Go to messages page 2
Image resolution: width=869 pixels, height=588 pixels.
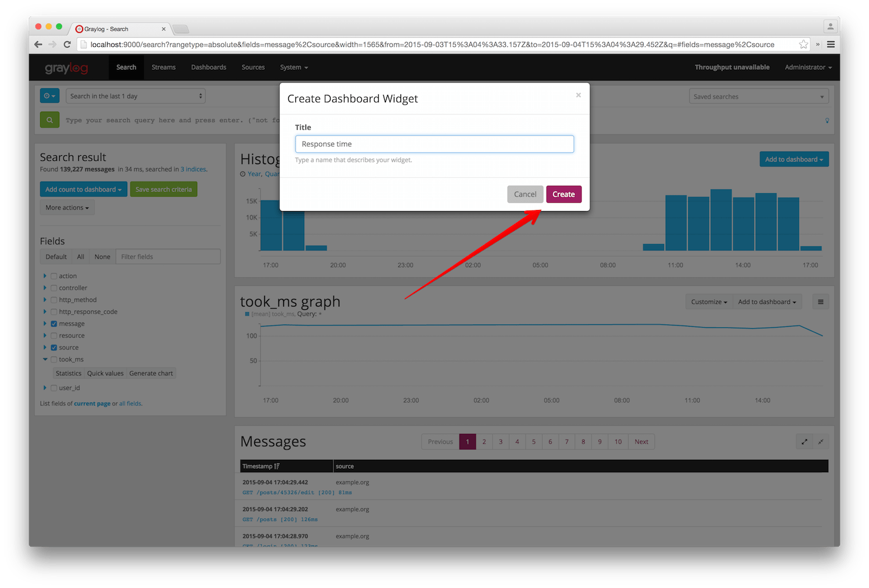[484, 442]
